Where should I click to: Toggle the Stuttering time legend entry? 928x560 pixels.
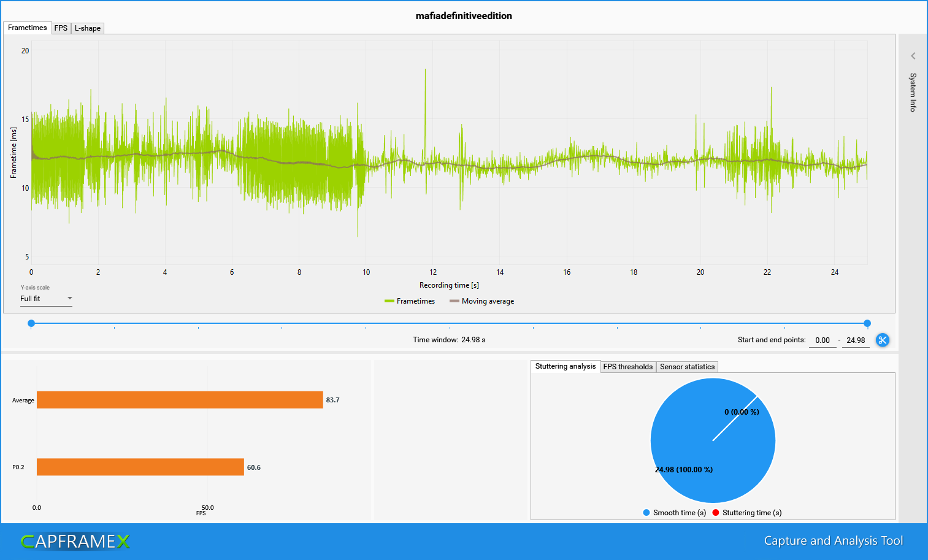click(x=747, y=513)
